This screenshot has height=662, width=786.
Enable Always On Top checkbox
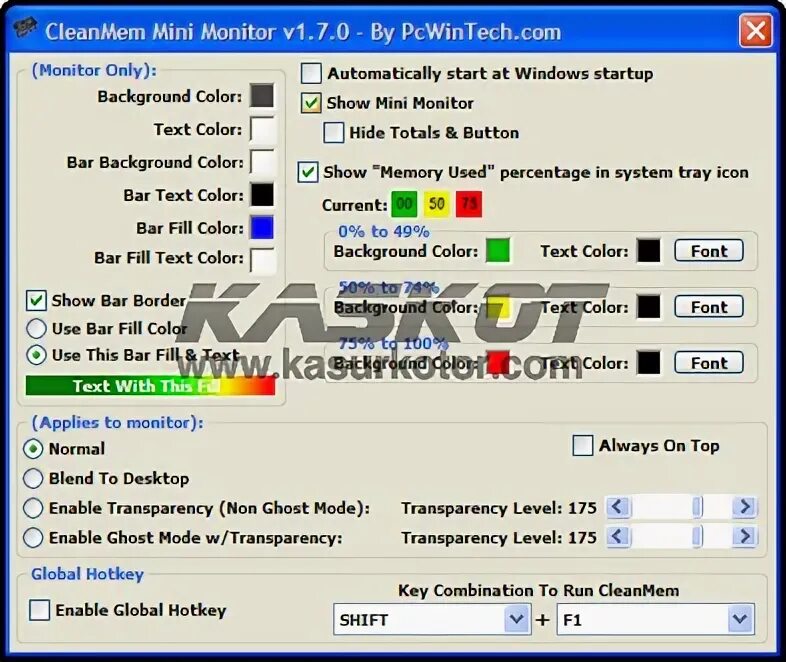point(582,445)
